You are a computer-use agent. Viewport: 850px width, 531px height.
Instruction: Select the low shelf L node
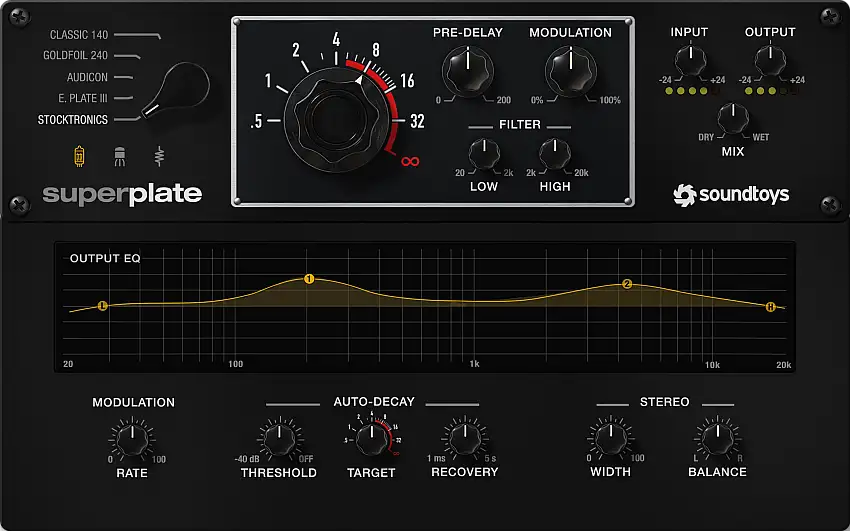[x=102, y=306]
